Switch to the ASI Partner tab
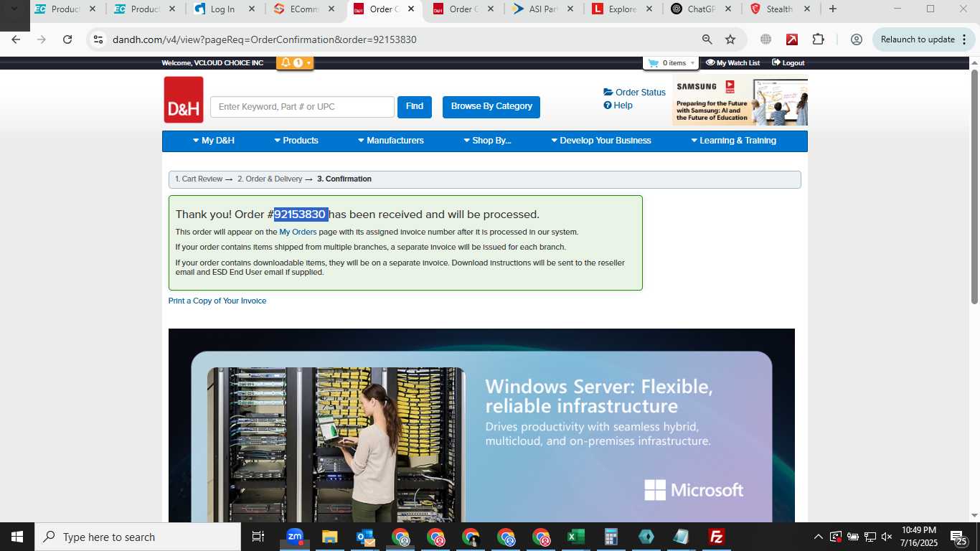The width and height of the screenshot is (980, 551). tap(544, 9)
